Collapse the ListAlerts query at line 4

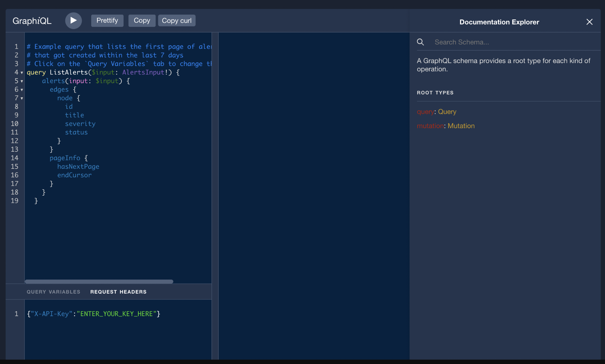tap(21, 72)
